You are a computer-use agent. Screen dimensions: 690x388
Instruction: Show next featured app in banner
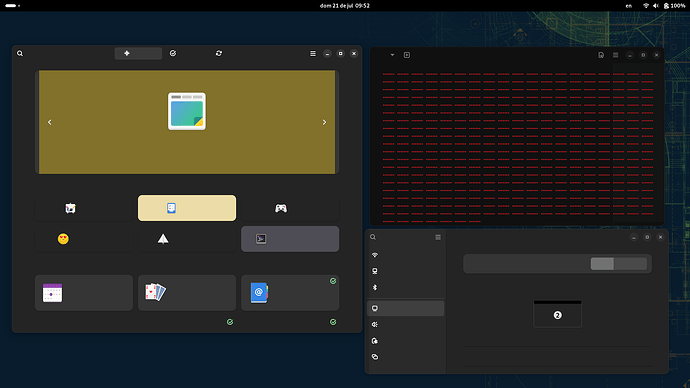(x=324, y=122)
